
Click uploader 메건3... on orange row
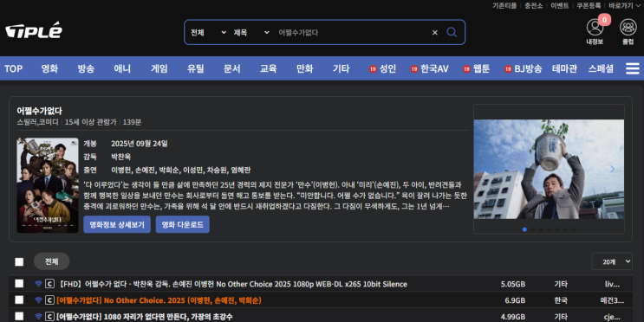click(612, 300)
